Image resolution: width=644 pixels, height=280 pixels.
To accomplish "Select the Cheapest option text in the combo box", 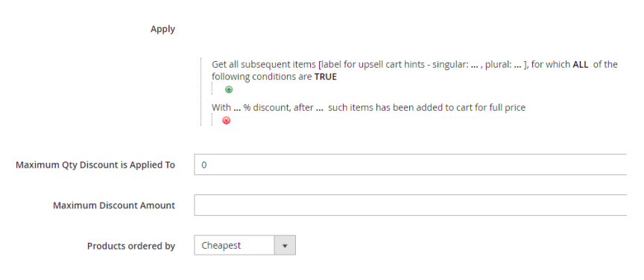I will (221, 246).
